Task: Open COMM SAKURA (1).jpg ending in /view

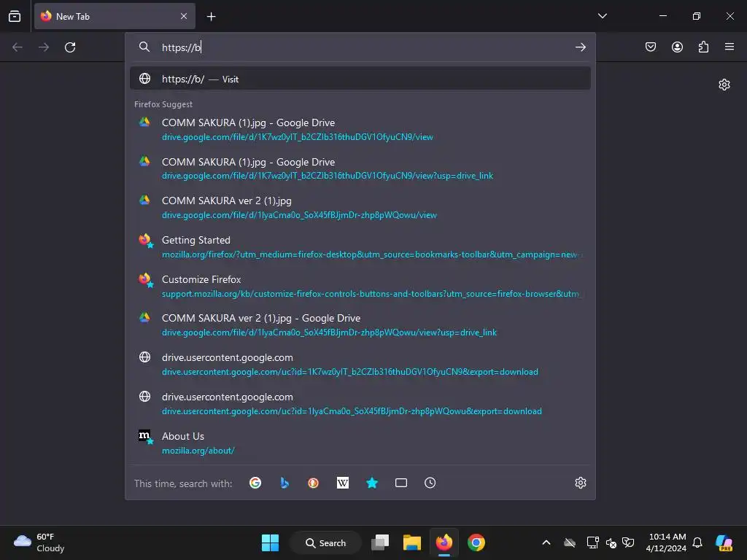Action: [360, 130]
